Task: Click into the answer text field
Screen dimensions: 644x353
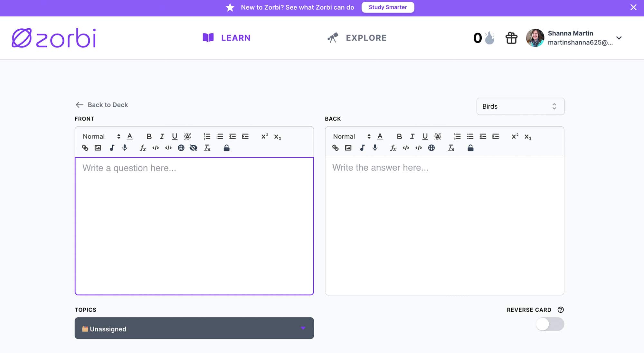Action: point(444,226)
